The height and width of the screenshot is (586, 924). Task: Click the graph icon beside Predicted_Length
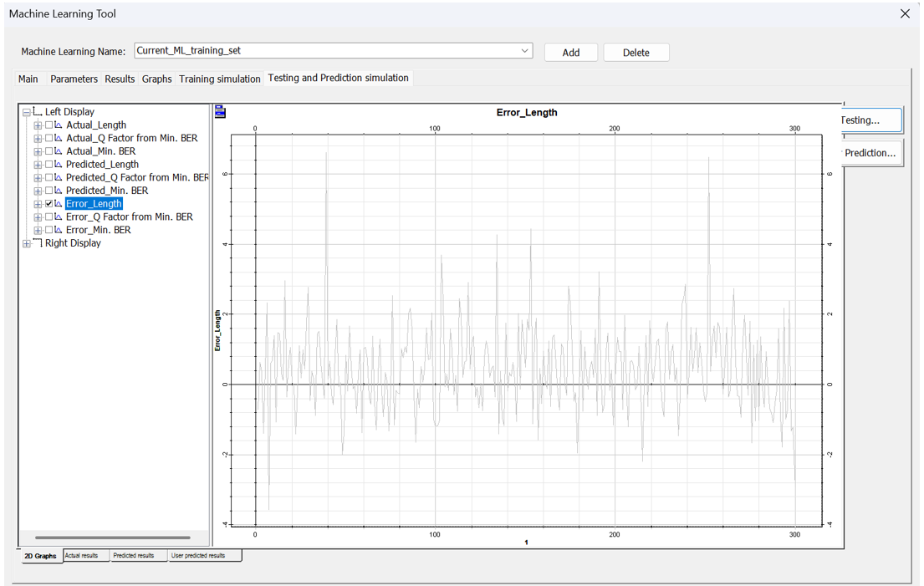tap(59, 165)
